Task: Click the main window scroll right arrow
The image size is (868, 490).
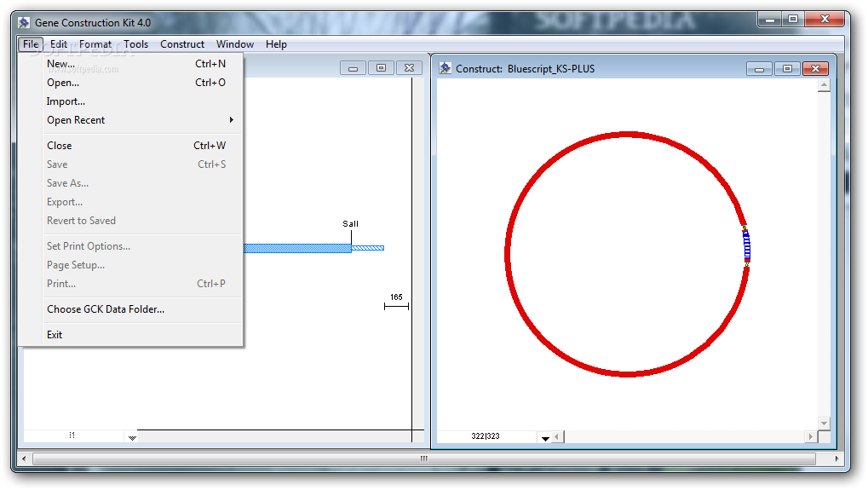Action: [x=836, y=458]
